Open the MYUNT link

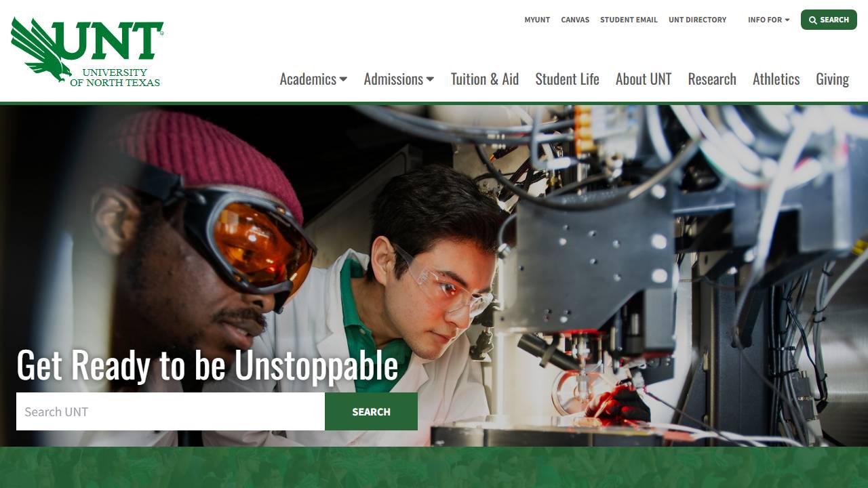537,20
